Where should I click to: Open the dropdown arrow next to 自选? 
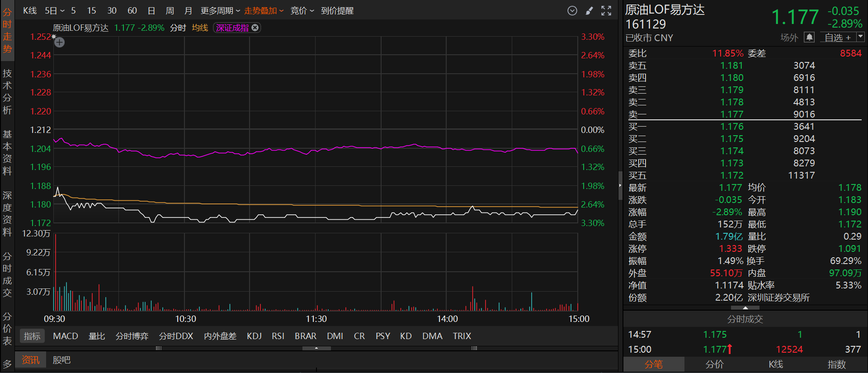click(x=860, y=37)
